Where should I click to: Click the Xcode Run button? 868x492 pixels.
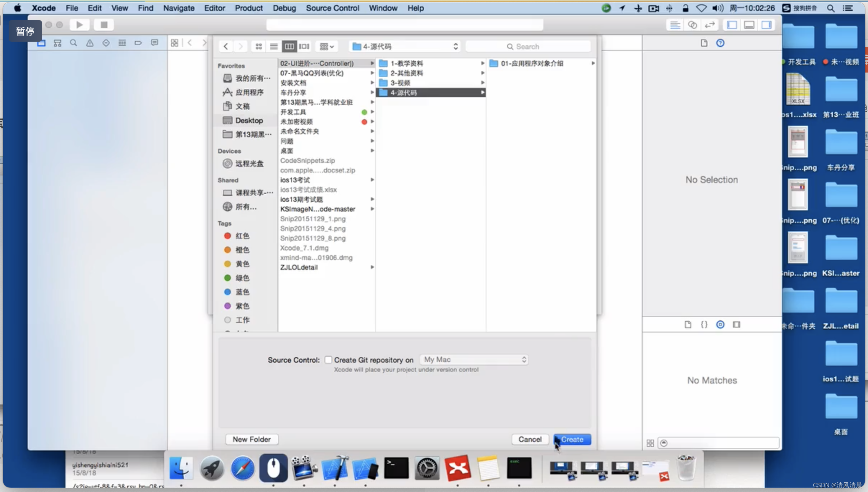coord(79,25)
